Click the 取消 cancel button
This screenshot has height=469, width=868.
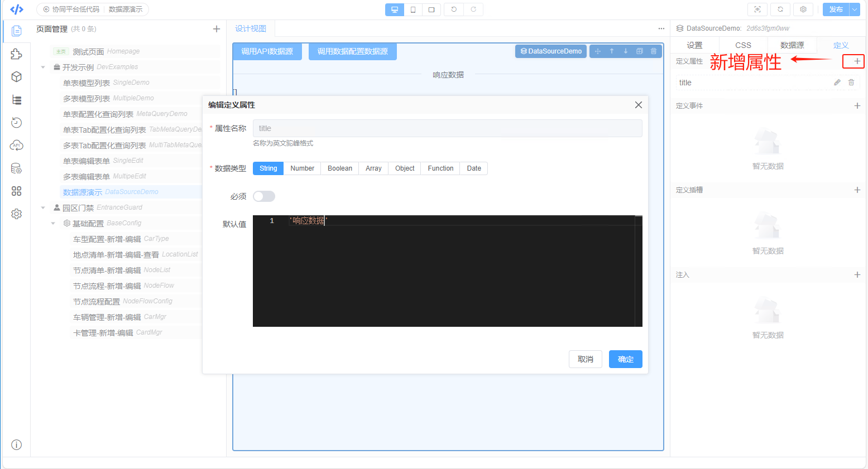[x=586, y=359]
